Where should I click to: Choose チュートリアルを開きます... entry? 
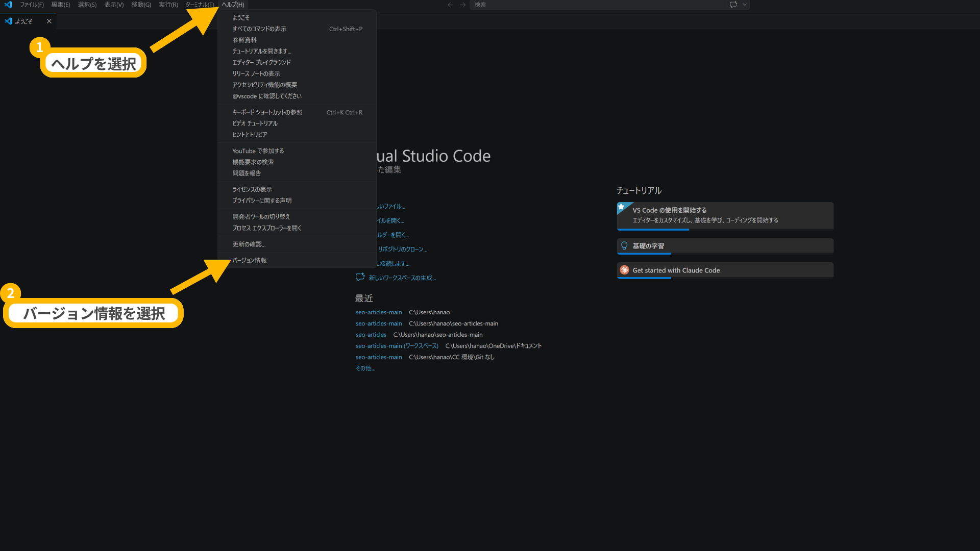tap(297, 51)
